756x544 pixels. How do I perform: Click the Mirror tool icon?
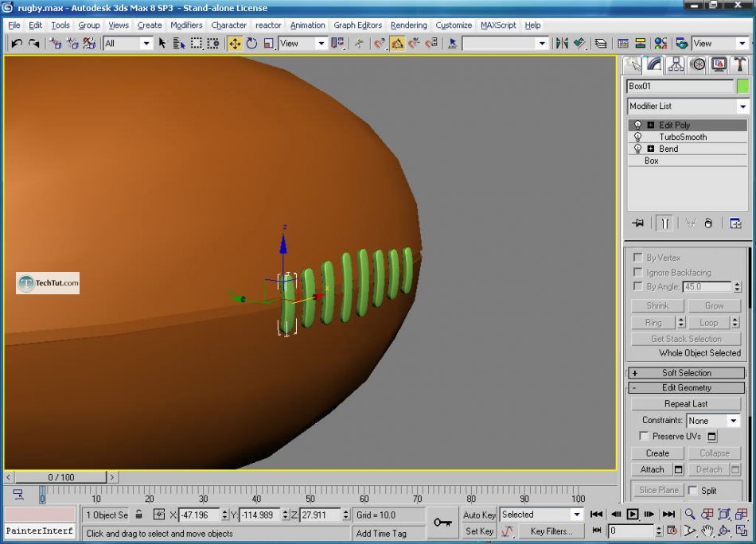pos(562,44)
